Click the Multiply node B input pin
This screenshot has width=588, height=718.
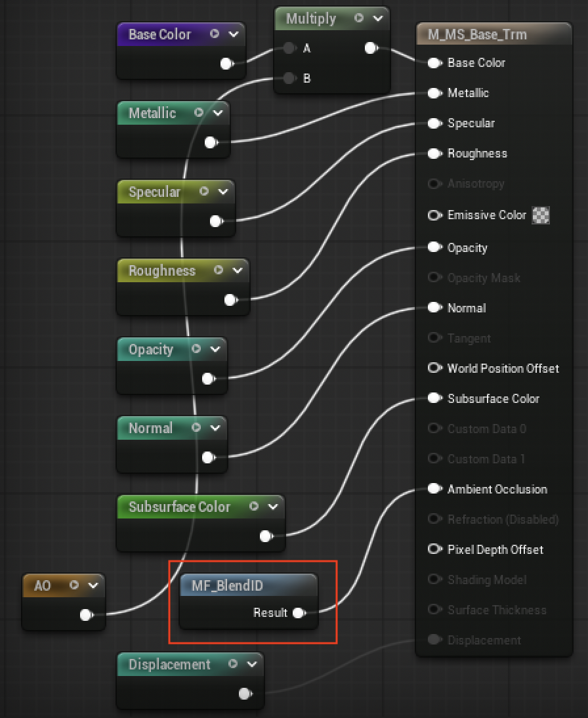click(289, 78)
